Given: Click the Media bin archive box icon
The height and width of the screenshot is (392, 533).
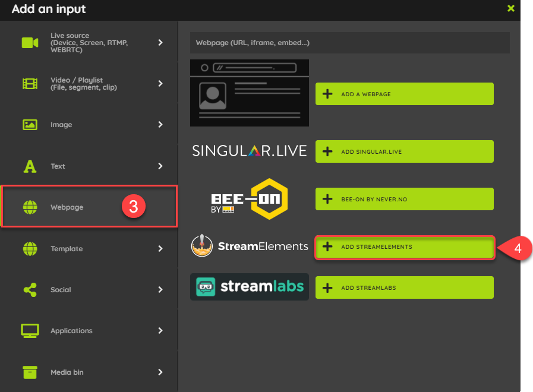Looking at the screenshot, I should (30, 372).
